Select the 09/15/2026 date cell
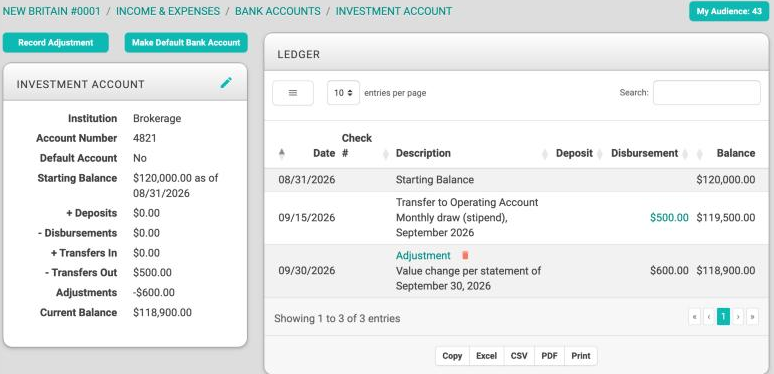The image size is (774, 374). tap(307, 218)
